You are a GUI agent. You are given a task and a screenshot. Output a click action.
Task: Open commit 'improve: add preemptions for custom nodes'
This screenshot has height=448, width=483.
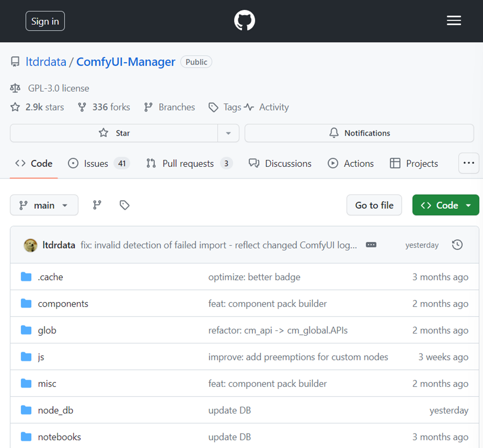pos(298,357)
